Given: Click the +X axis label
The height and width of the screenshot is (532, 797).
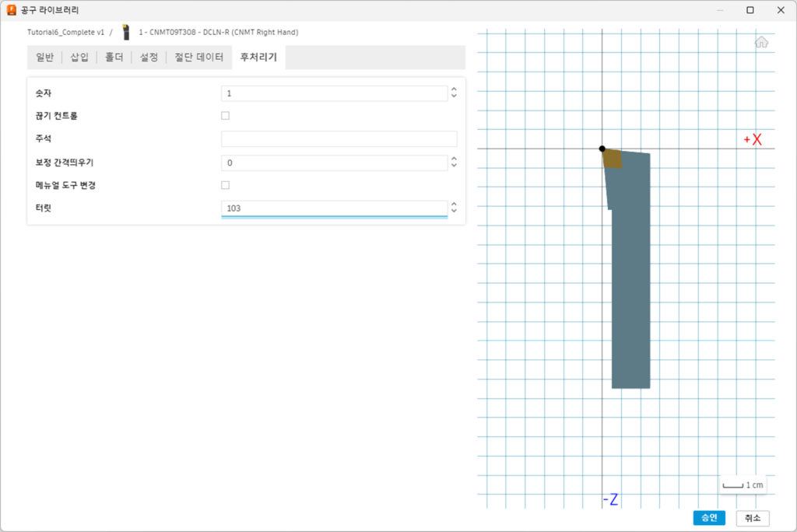Looking at the screenshot, I should 753,139.
